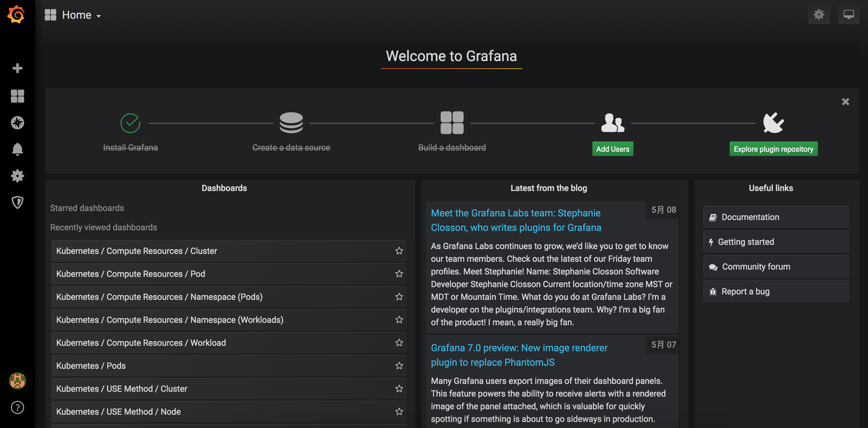Click the Build a dashboard step

[452, 148]
